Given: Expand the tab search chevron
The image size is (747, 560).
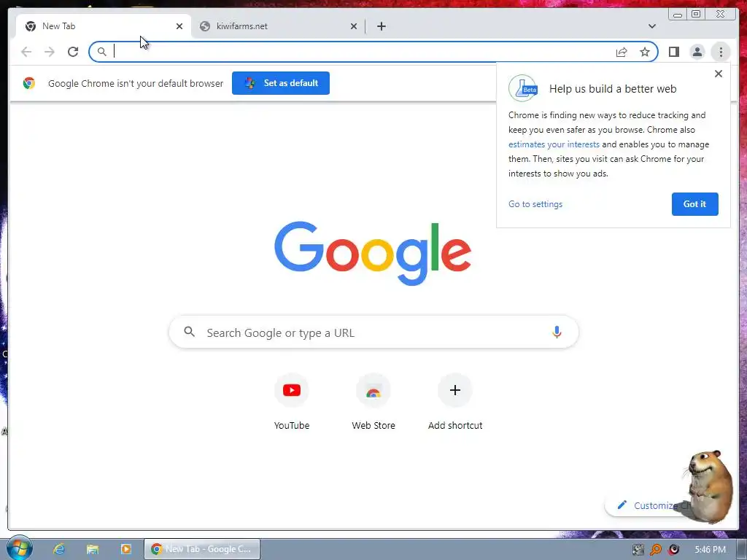Looking at the screenshot, I should coord(651,26).
